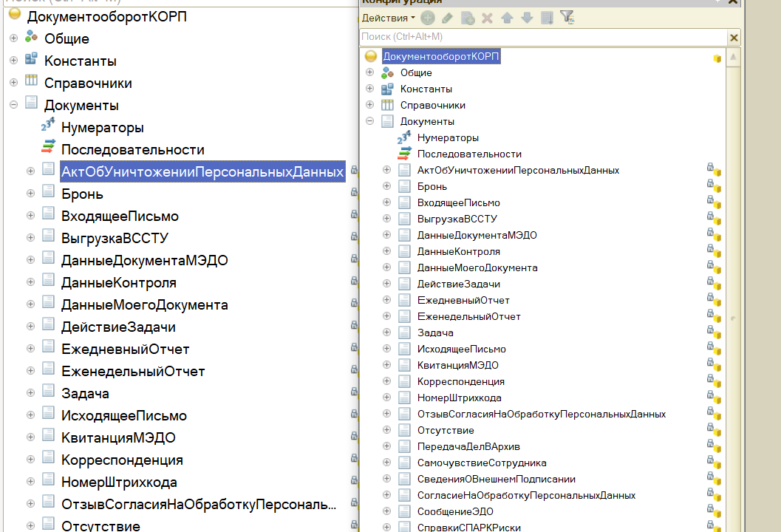Select СогласиеНаОбработкуПерсональныхДанных in Конфигурация panel
781x532 pixels.
coord(527,495)
